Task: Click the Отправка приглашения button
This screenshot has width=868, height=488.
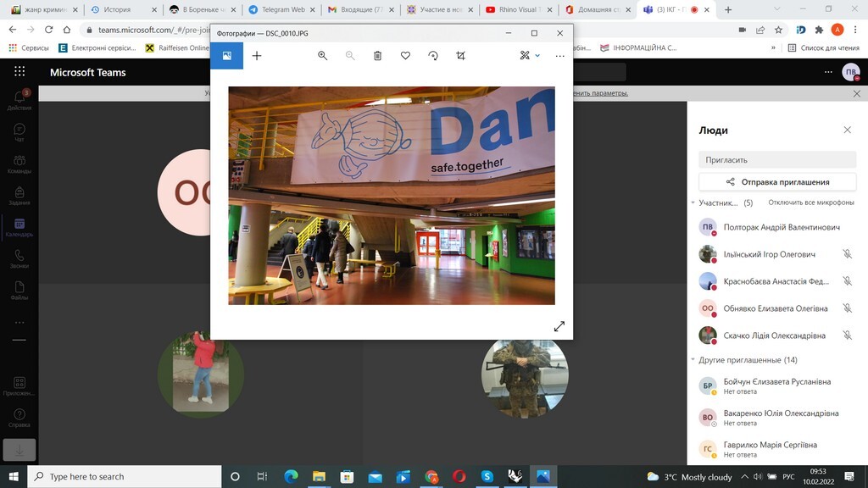Action: [777, 182]
